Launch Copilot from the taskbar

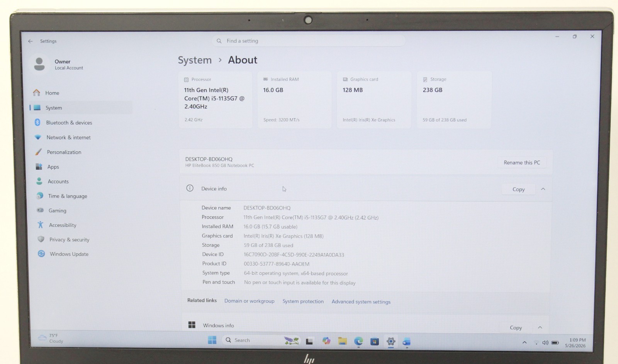point(326,341)
